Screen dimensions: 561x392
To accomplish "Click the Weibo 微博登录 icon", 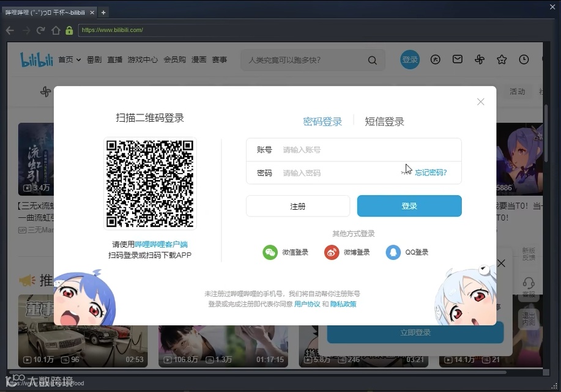I will coord(332,253).
